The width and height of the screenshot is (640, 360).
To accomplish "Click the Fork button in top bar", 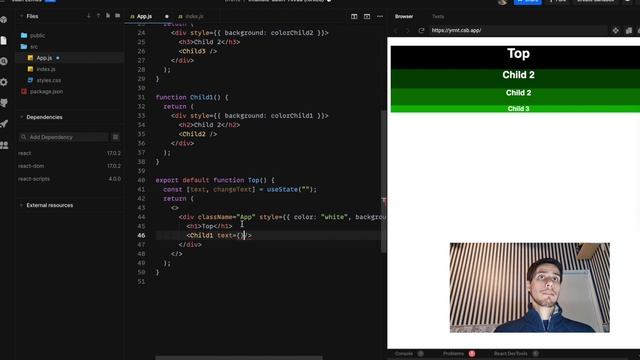I will click(558, 2).
